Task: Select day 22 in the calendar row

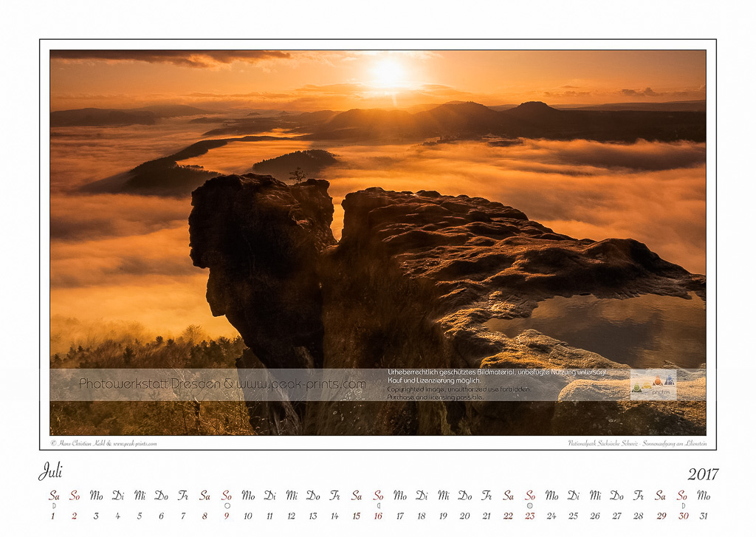Action: (508, 516)
